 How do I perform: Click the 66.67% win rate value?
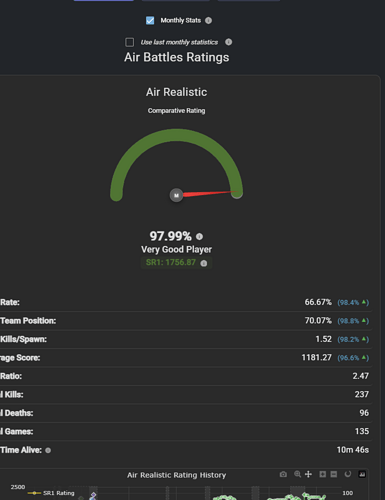pyautogui.click(x=318, y=302)
